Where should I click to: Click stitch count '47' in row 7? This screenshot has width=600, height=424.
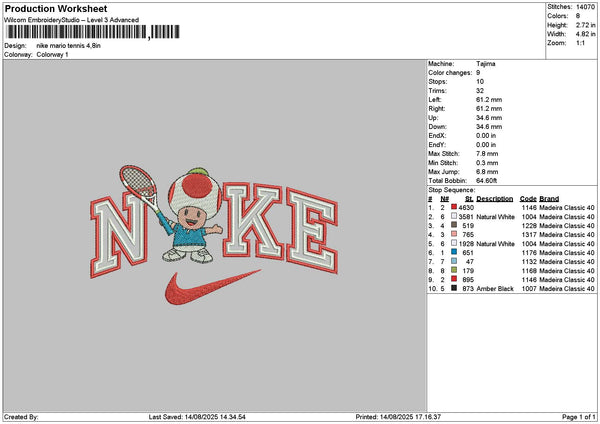(x=470, y=262)
